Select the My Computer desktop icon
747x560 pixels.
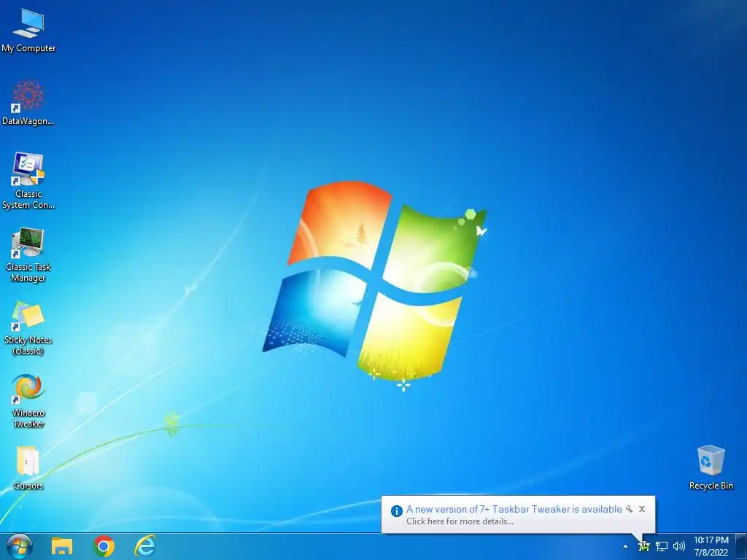pos(28,31)
